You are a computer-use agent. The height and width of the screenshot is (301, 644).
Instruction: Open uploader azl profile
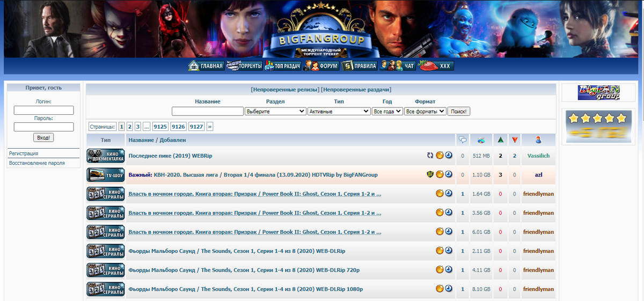tap(538, 175)
